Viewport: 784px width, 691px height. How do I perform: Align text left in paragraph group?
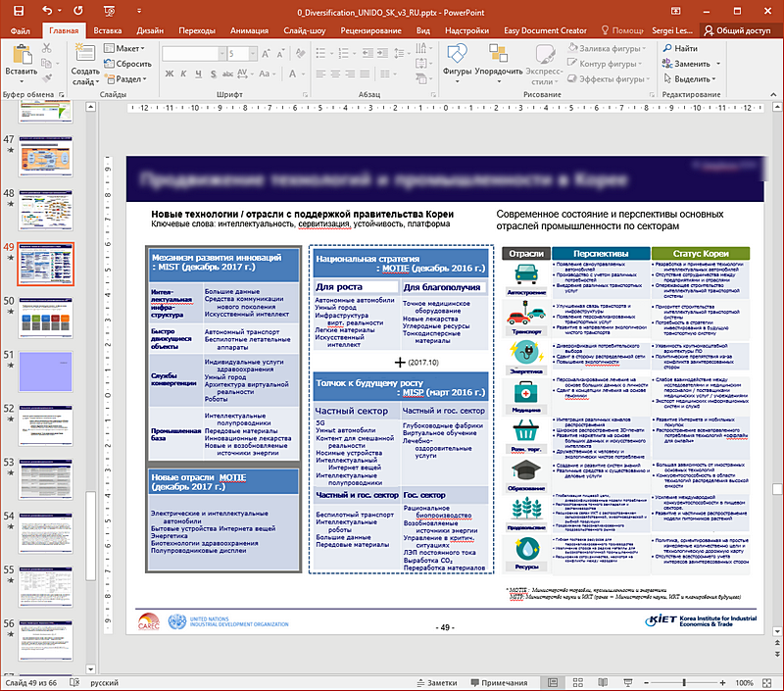320,74
